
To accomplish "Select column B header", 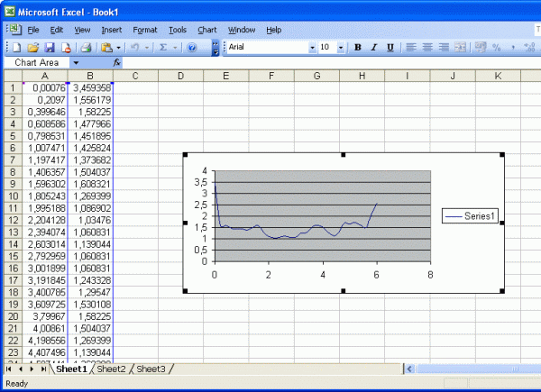I will [90, 76].
